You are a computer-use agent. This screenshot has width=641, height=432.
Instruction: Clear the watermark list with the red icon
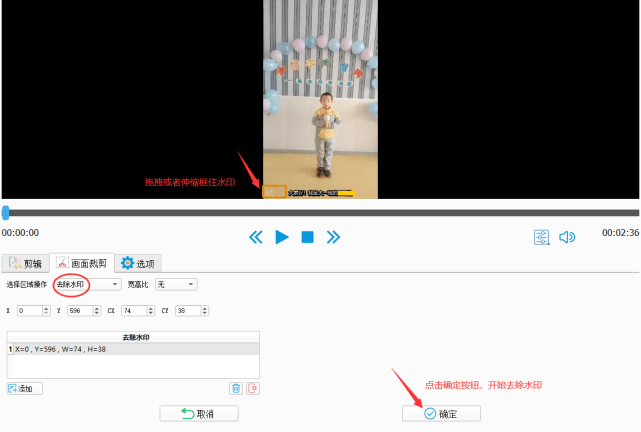click(x=253, y=388)
